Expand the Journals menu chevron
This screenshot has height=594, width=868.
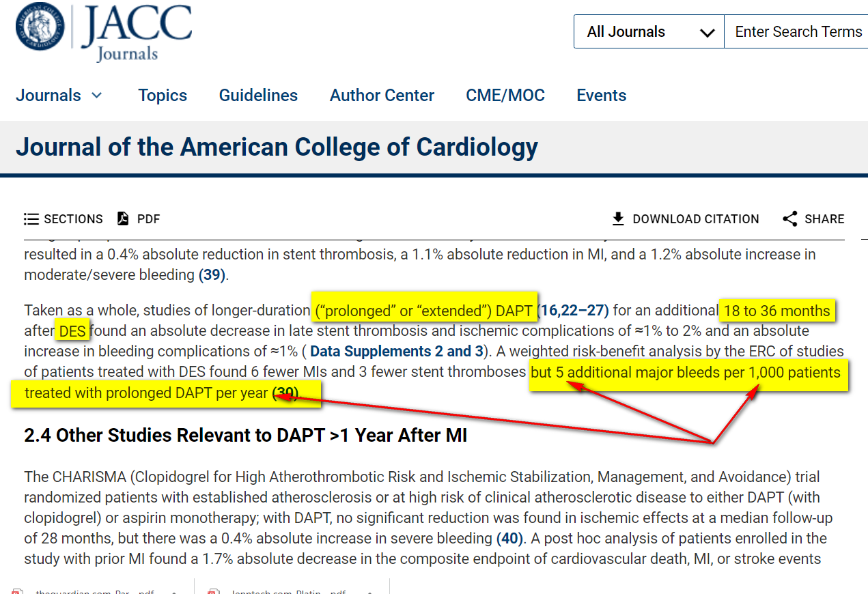coord(97,95)
